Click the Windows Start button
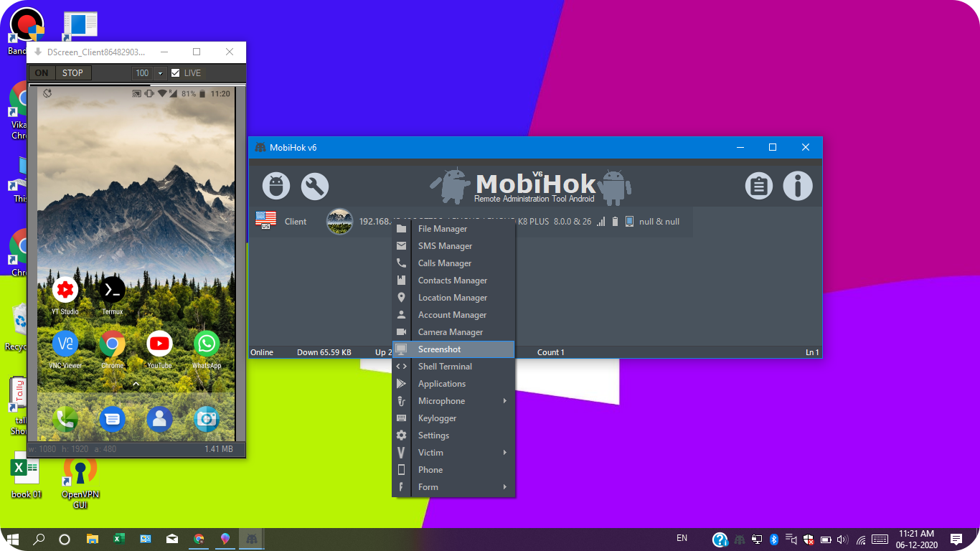This screenshot has width=980, height=551. 14,539
